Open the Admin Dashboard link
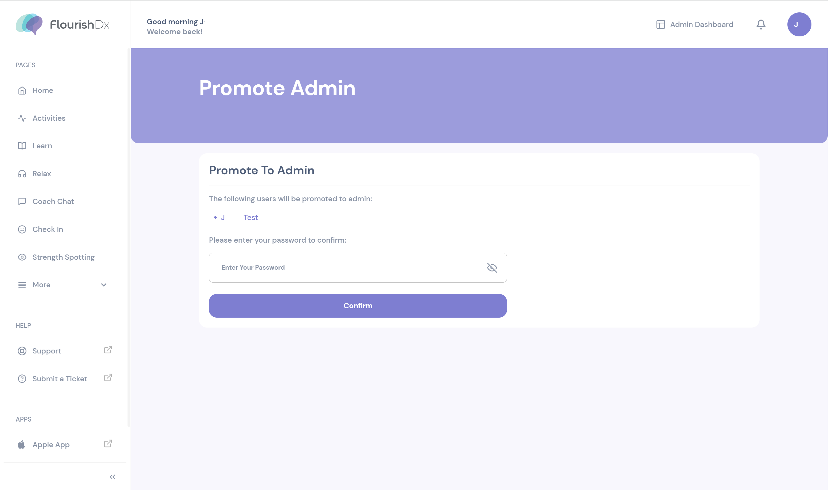 695,25
